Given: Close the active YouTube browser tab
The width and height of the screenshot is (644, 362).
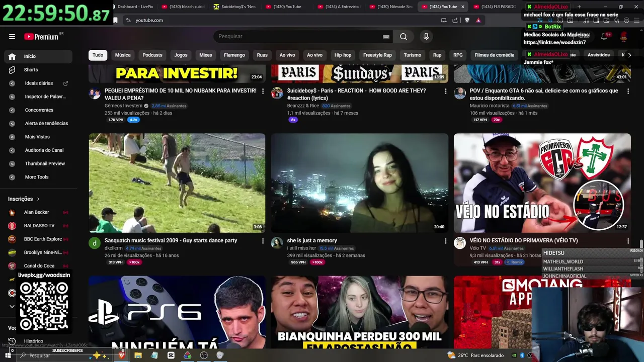Looking at the screenshot, I should (462, 7).
